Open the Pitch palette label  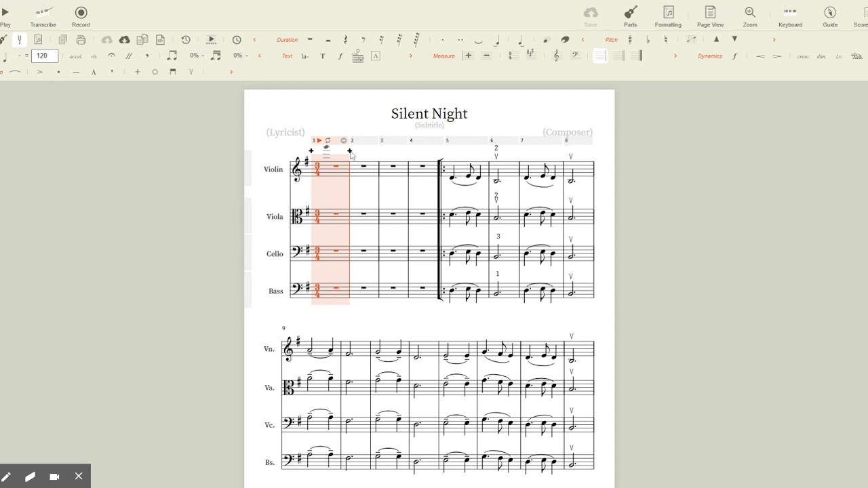[612, 40]
